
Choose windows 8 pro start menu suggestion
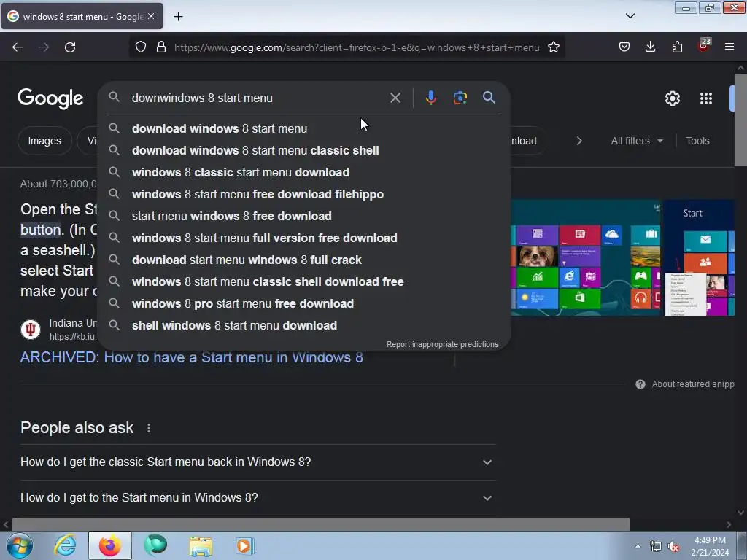pos(304,304)
